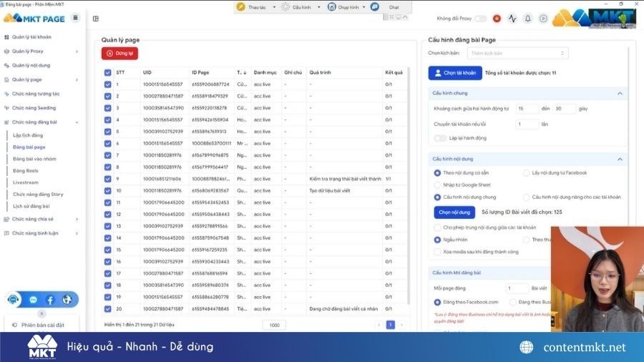Go to page 1 in pagination
Viewport: 644px width, 362px height.
pos(390,325)
